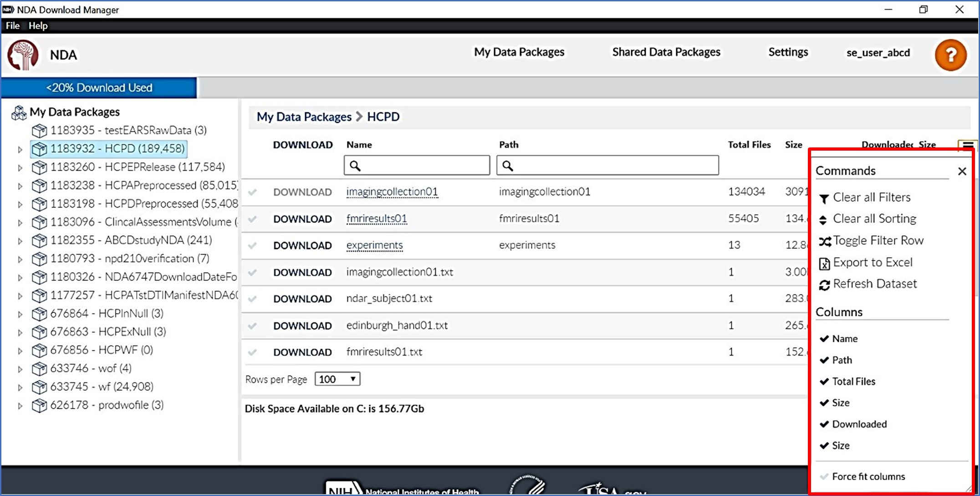Expand the 1183932 HCPD tree node
Viewport: 980px width, 496px height.
coord(20,149)
